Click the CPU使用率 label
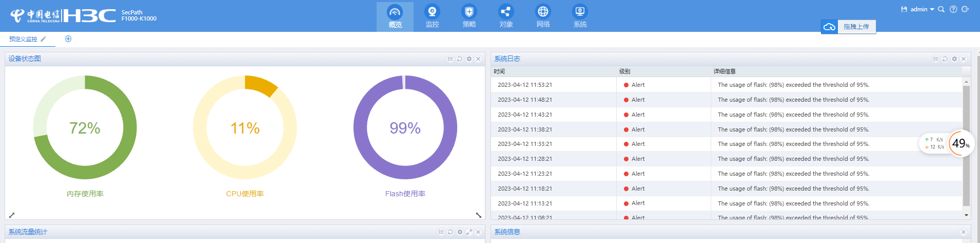This screenshot has width=980, height=243. click(245, 194)
